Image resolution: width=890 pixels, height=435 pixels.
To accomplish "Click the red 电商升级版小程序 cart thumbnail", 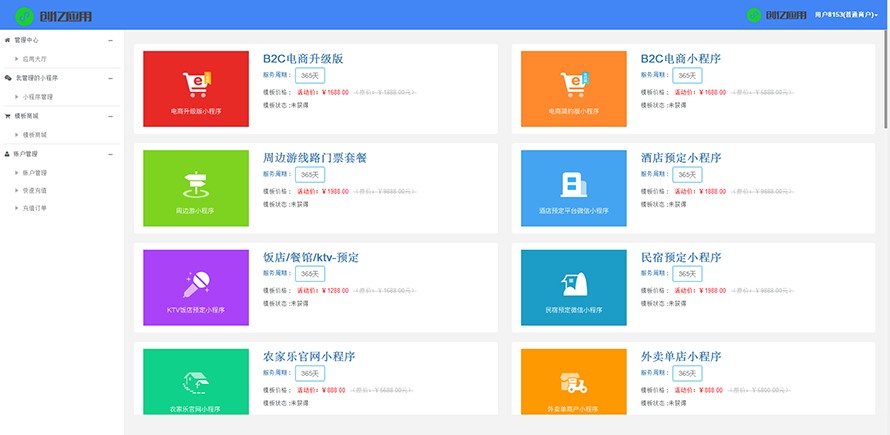I will (196, 89).
